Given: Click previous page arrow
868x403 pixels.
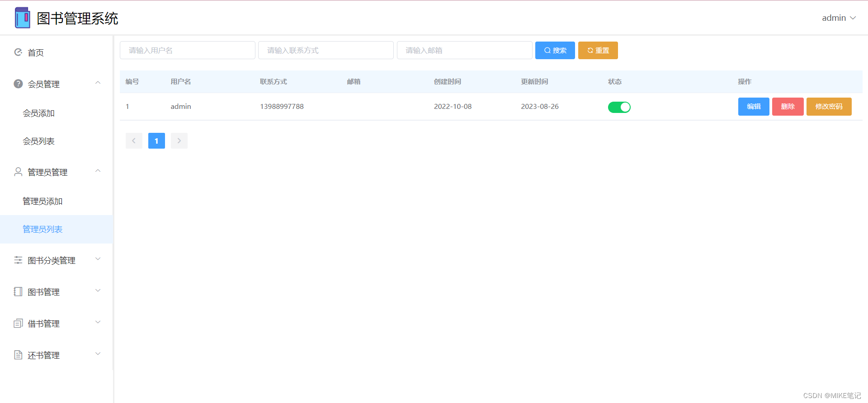Looking at the screenshot, I should [x=134, y=141].
